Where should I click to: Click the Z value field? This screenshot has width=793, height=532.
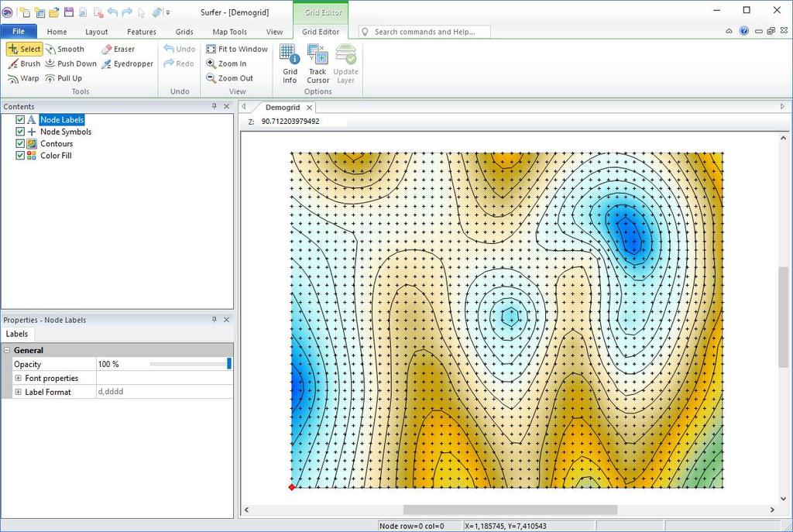(304, 122)
